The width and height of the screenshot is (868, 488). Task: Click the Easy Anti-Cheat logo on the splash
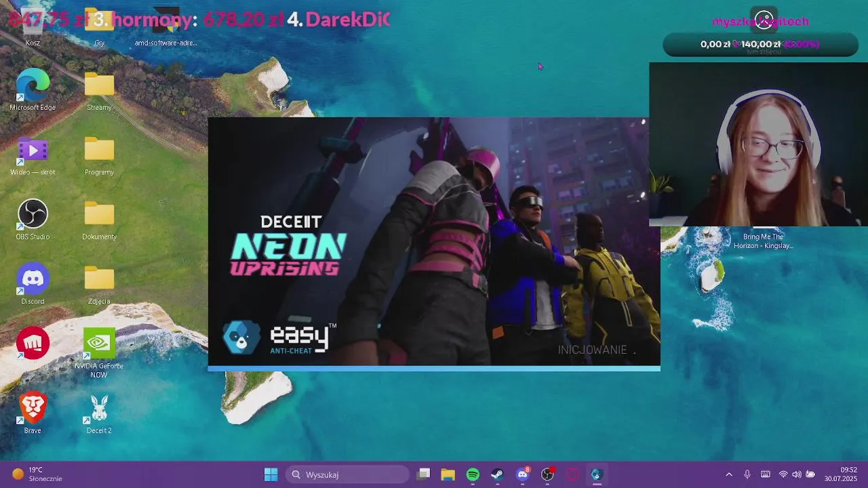point(279,338)
